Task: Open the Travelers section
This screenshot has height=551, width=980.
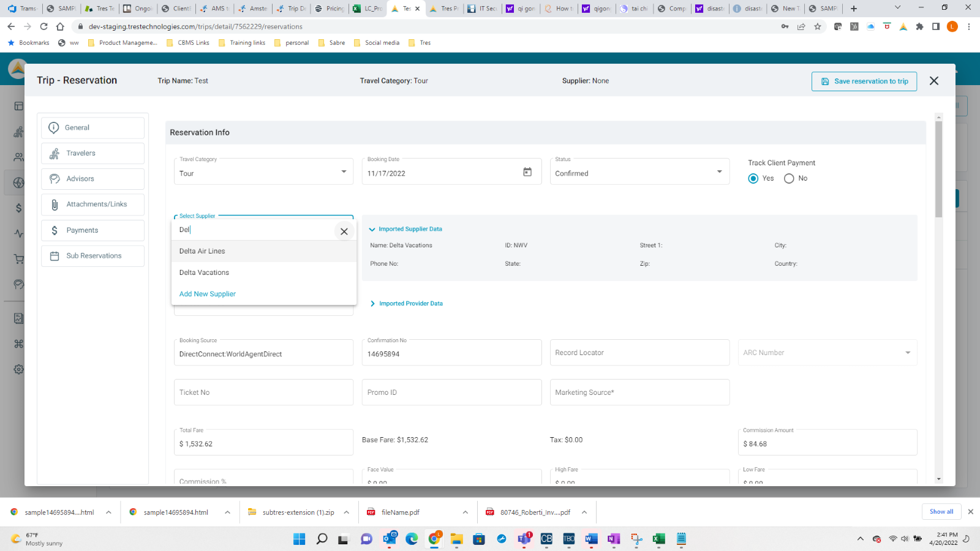Action: tap(93, 154)
